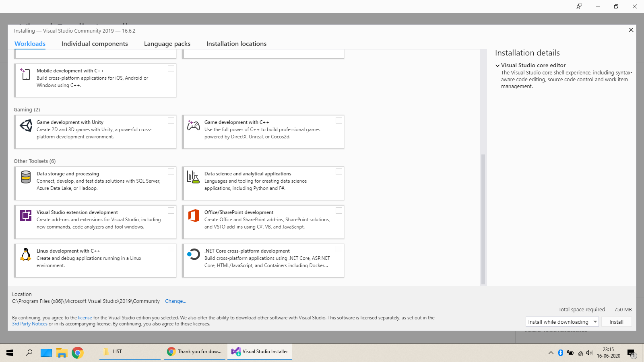Open the license link
The height and width of the screenshot is (362, 644).
pos(85,318)
